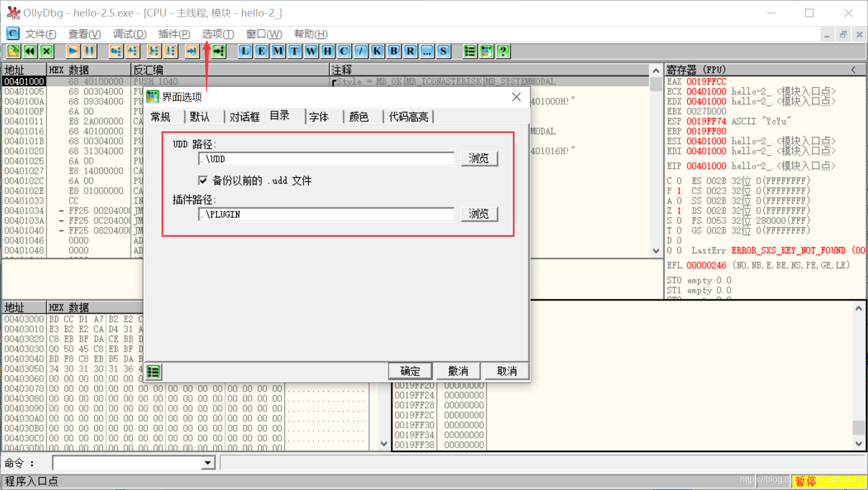Click the Restart program rewind icon
The height and width of the screenshot is (490, 868).
tap(30, 51)
